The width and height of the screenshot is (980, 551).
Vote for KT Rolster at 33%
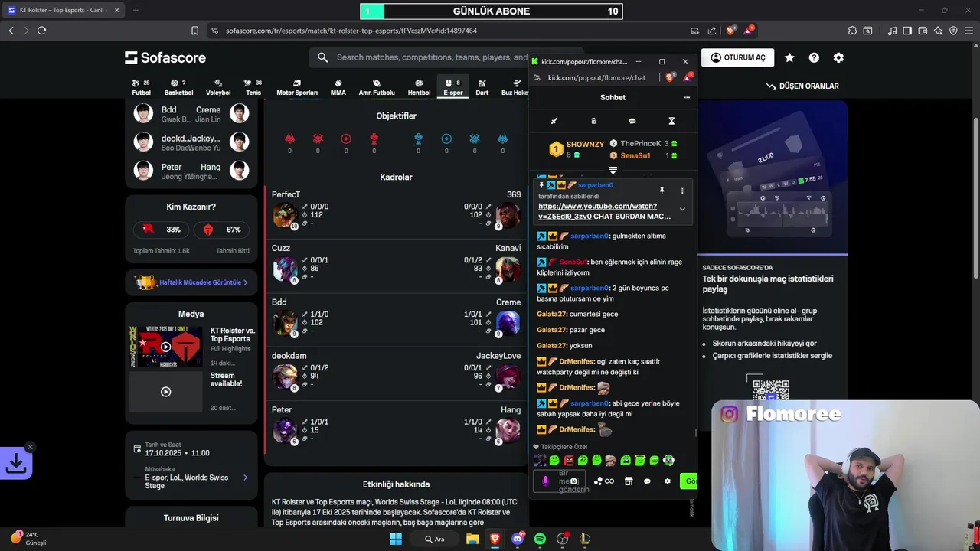click(x=161, y=230)
